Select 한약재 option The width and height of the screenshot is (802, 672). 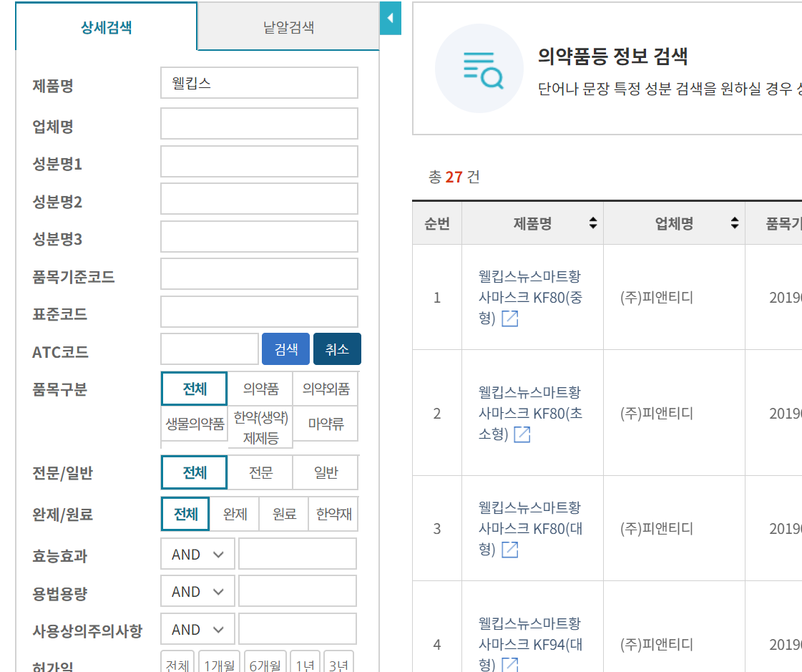(333, 514)
